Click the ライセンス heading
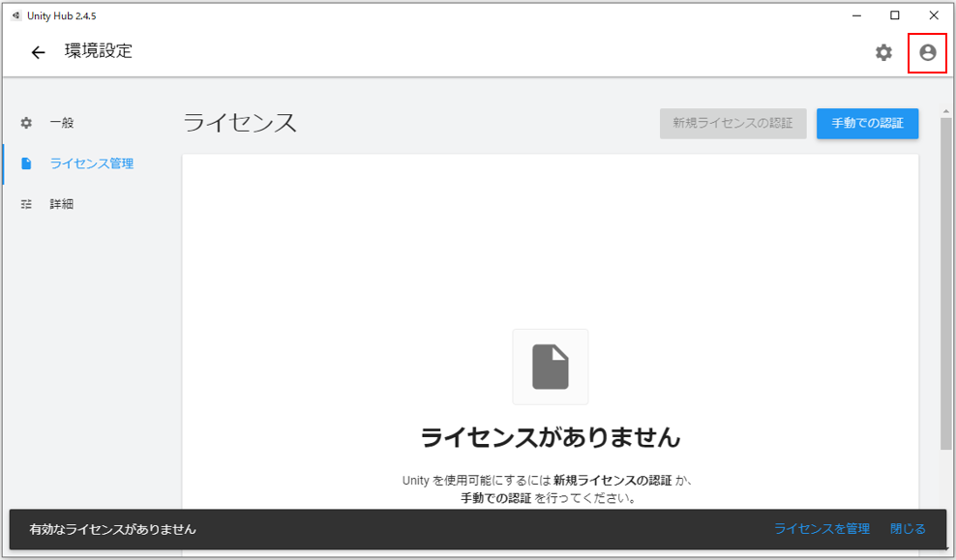 point(240,123)
